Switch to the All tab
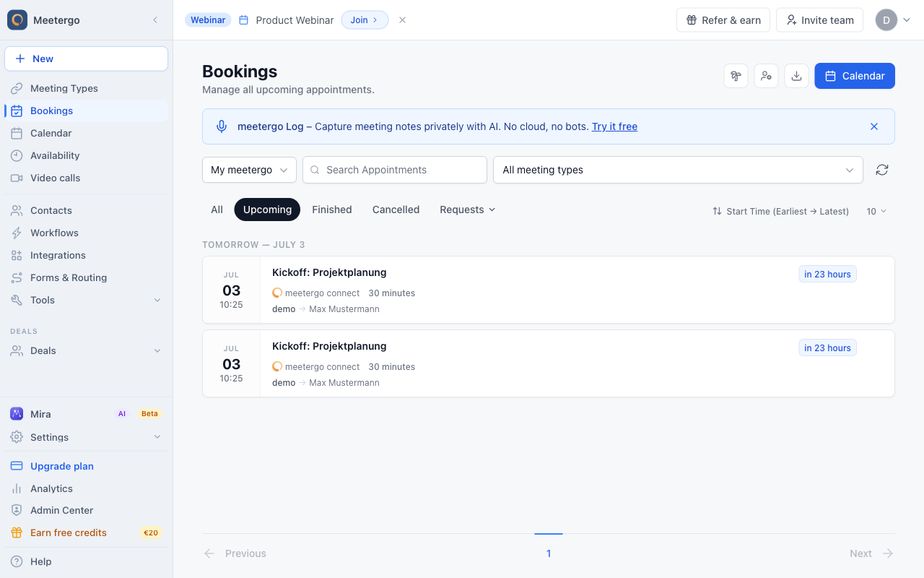 (217, 210)
